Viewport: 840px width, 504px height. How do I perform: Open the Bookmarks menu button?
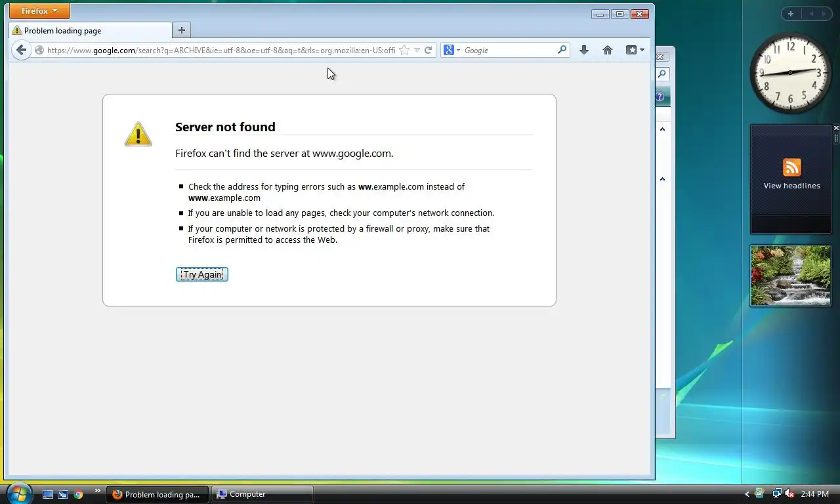pos(635,50)
